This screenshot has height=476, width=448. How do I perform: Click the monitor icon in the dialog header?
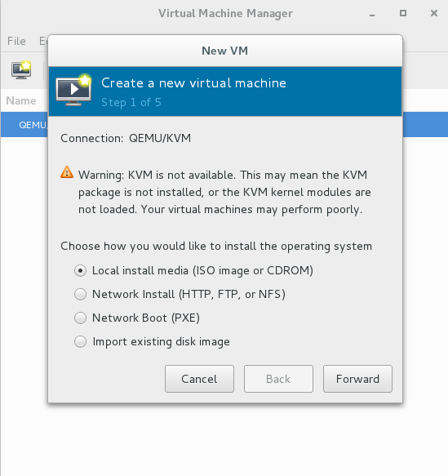pos(73,90)
